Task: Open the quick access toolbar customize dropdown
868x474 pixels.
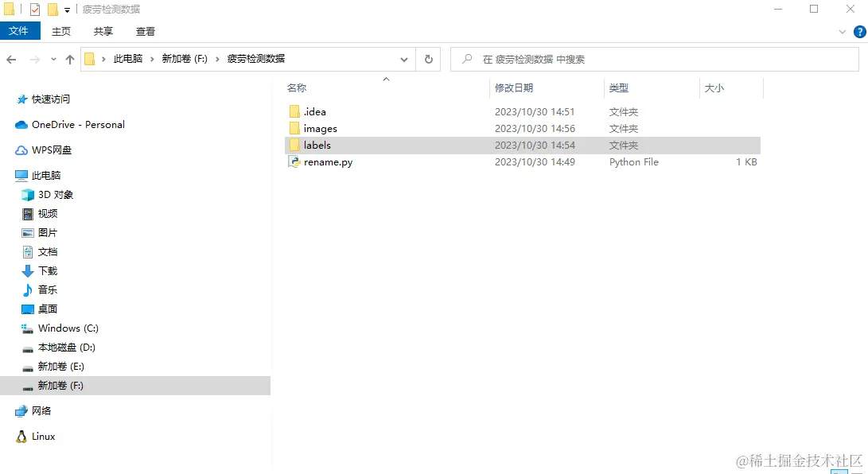Action: [67, 10]
